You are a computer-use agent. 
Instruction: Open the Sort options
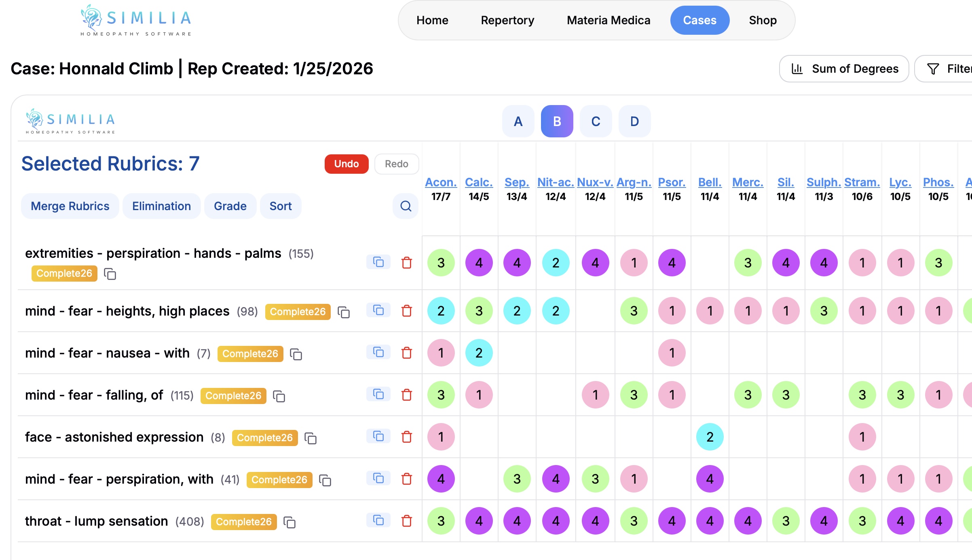pos(281,206)
